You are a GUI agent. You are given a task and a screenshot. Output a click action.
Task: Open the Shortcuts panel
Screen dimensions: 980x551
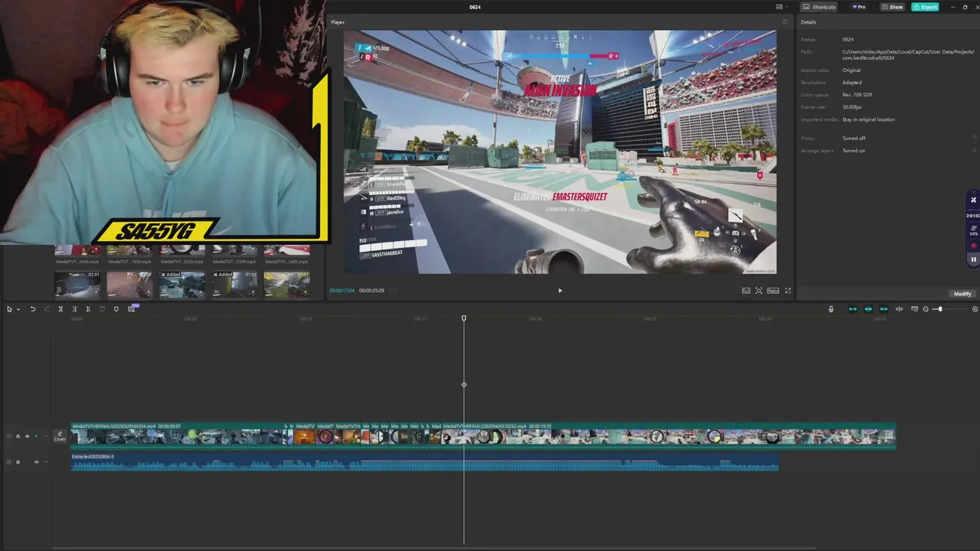point(820,7)
